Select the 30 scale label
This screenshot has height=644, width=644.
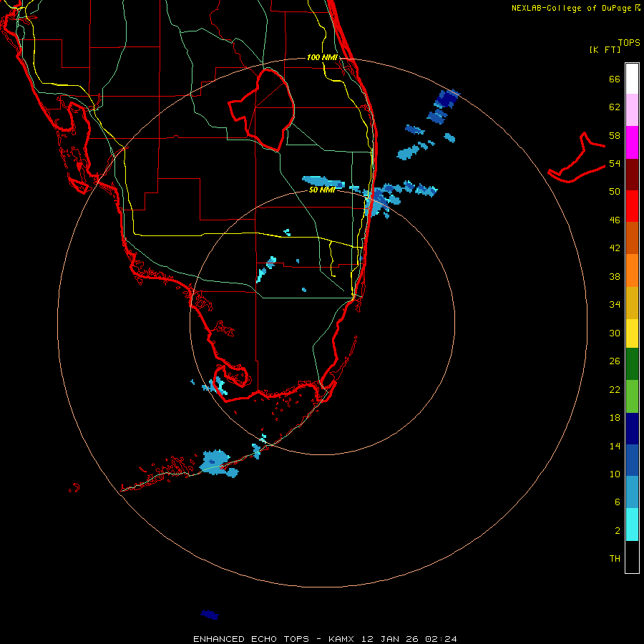[615, 333]
